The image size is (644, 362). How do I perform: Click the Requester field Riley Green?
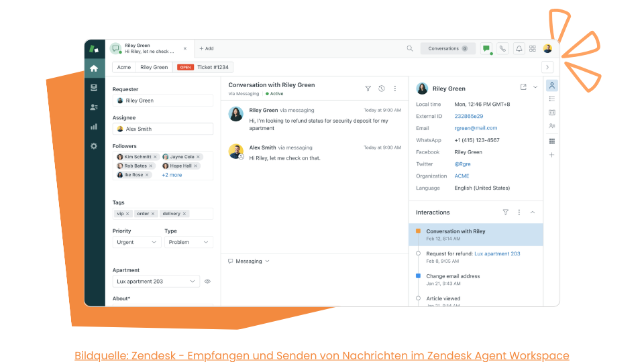[x=162, y=101]
